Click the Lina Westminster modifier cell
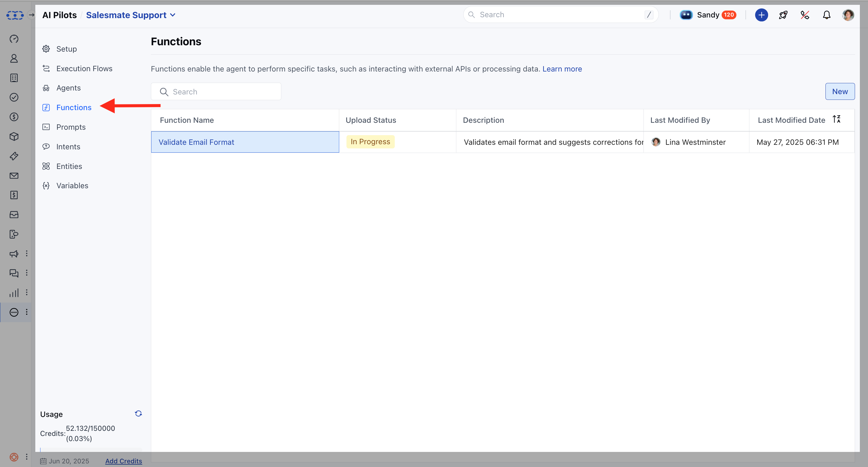 point(696,142)
